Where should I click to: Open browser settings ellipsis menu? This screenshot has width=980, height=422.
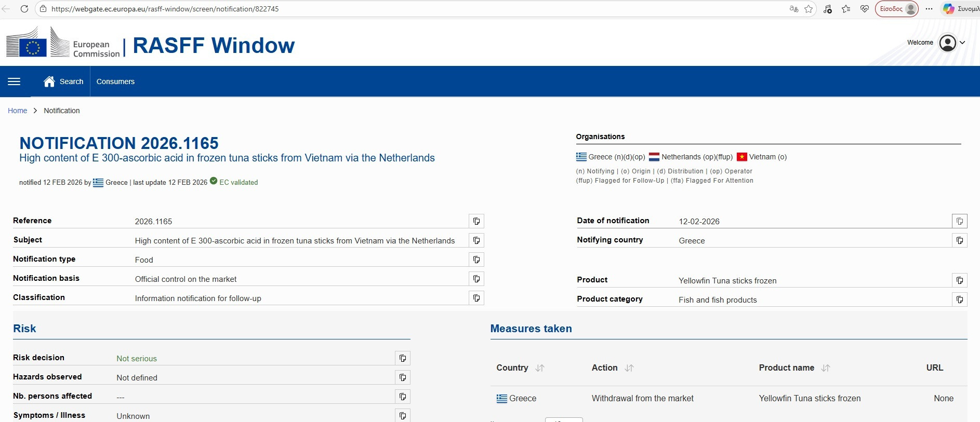click(929, 9)
